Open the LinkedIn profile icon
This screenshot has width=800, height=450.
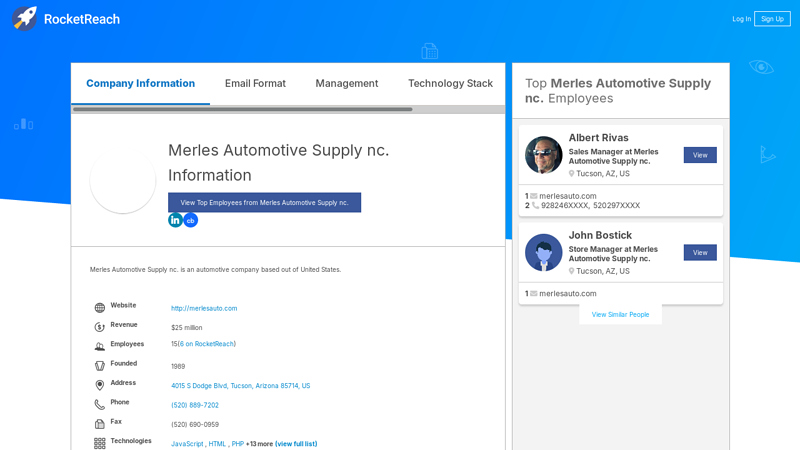coord(175,220)
